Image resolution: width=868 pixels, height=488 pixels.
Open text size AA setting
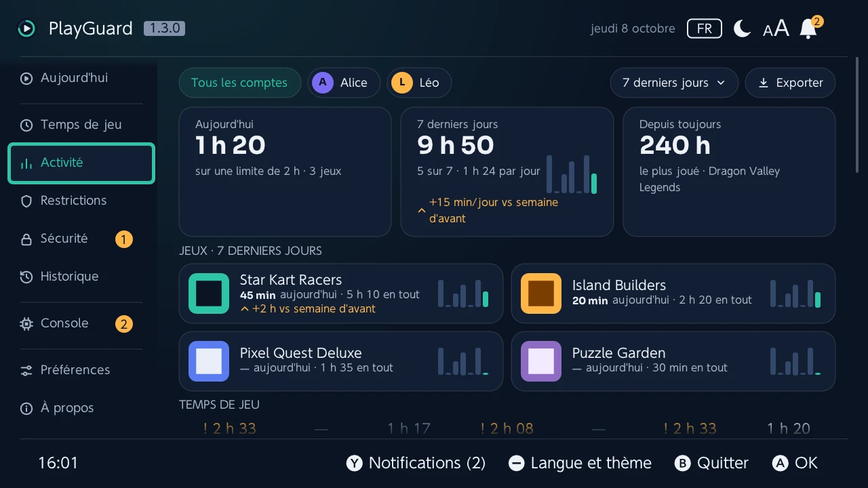click(776, 28)
